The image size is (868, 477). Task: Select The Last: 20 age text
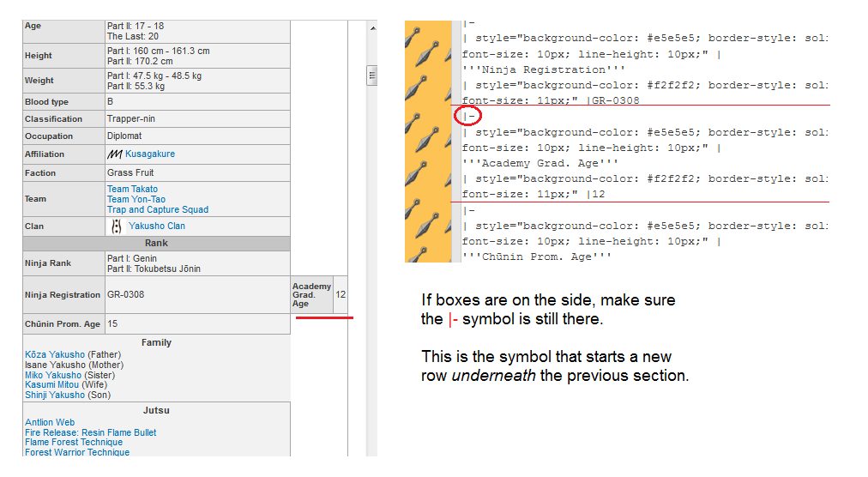click(x=133, y=37)
